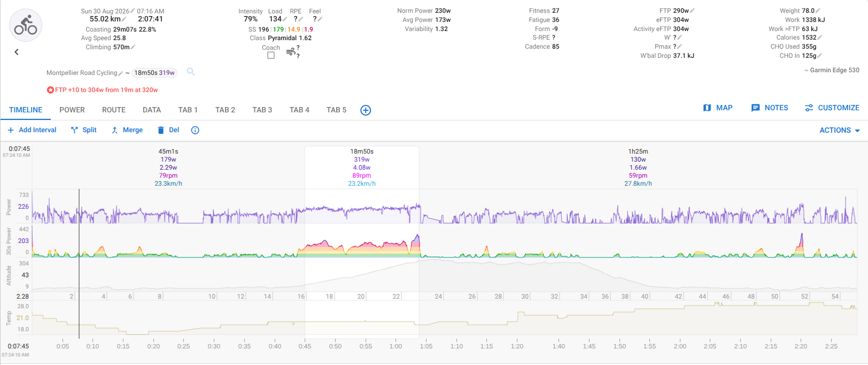Image resolution: width=868 pixels, height=365 pixels.
Task: Click the Add Interval button
Action: tap(32, 130)
